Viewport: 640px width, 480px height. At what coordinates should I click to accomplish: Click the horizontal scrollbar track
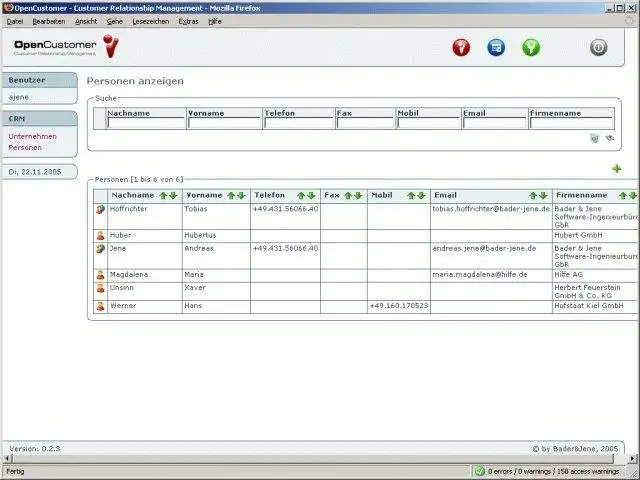click(x=313, y=459)
